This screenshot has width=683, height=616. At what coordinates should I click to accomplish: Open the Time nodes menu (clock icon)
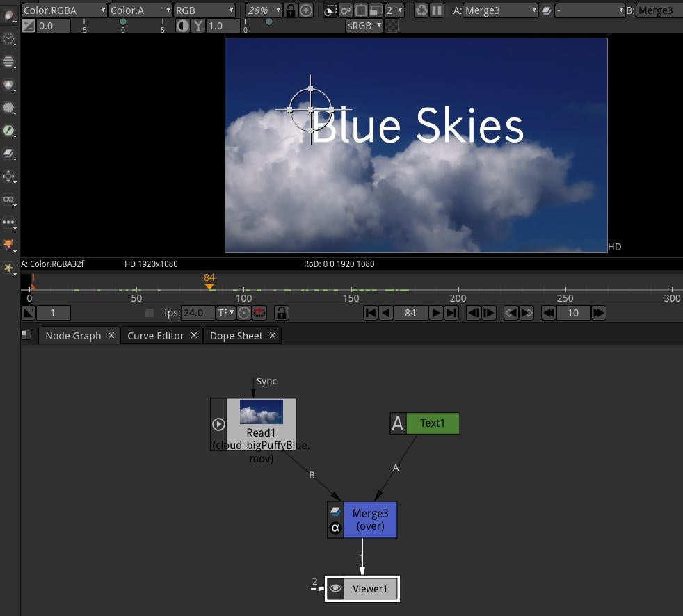pyautogui.click(x=9, y=38)
